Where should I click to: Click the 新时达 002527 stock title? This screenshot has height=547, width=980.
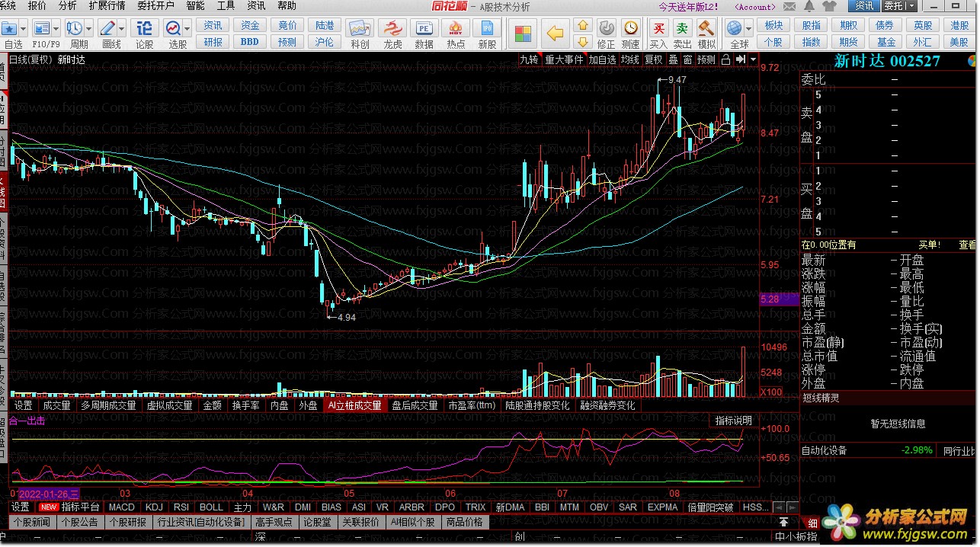[x=887, y=61]
